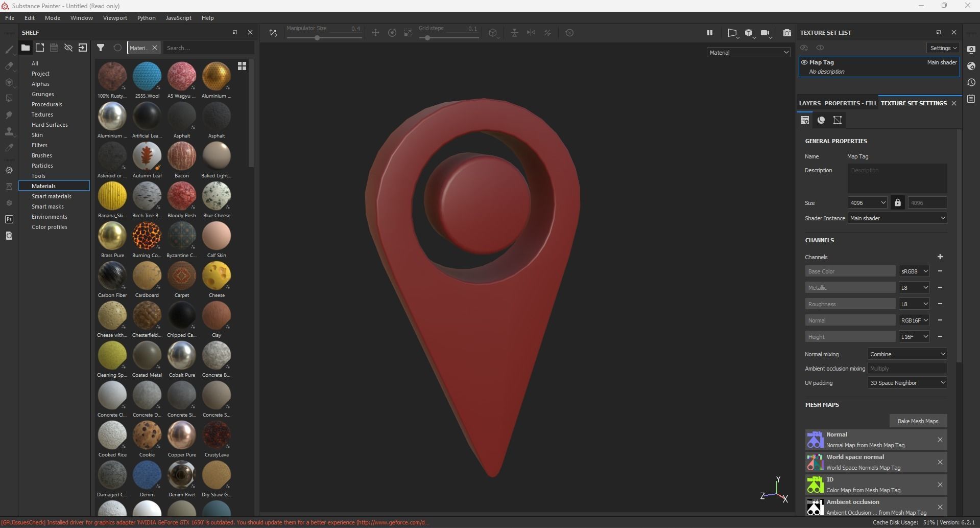Open the viewport screenshot camera icon
Screen dimensions: 980x528
pyautogui.click(x=787, y=32)
